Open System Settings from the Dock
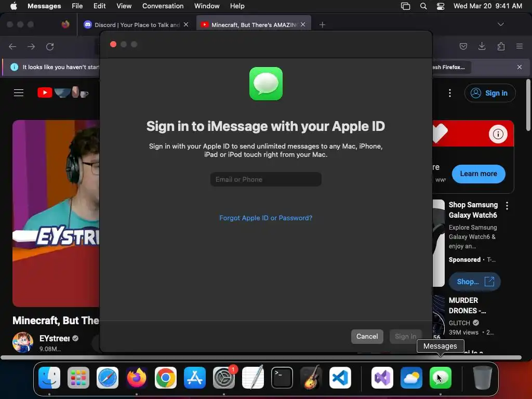Screen dimensions: 532x399 point(224,378)
